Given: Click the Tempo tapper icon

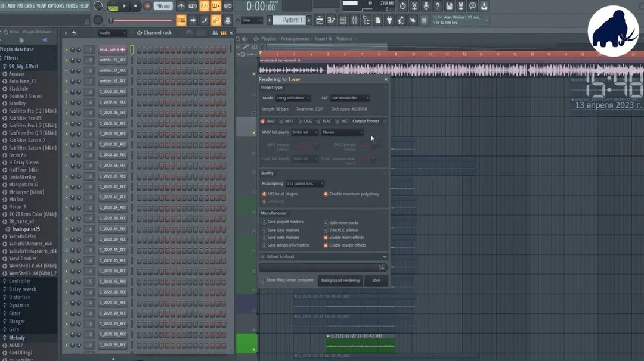Looking at the screenshot, I should click(401, 20).
